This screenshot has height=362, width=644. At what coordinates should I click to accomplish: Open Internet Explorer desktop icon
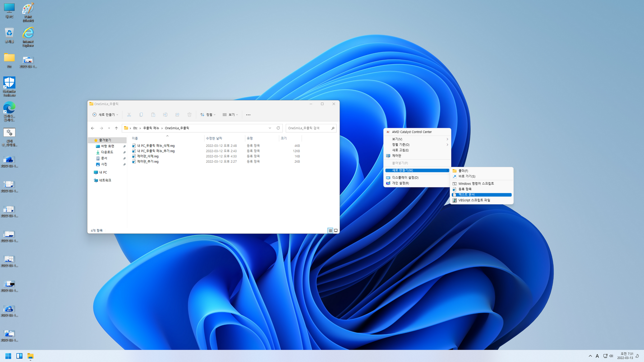click(x=28, y=37)
